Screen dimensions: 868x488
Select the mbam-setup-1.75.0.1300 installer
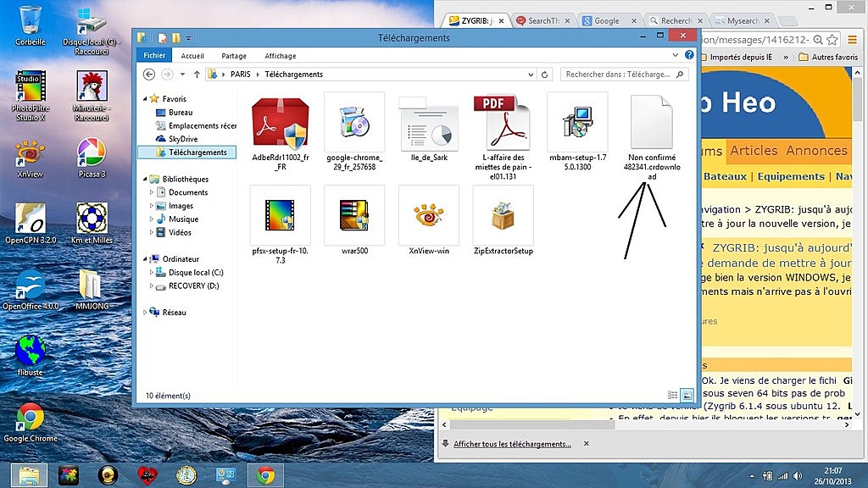577,133
